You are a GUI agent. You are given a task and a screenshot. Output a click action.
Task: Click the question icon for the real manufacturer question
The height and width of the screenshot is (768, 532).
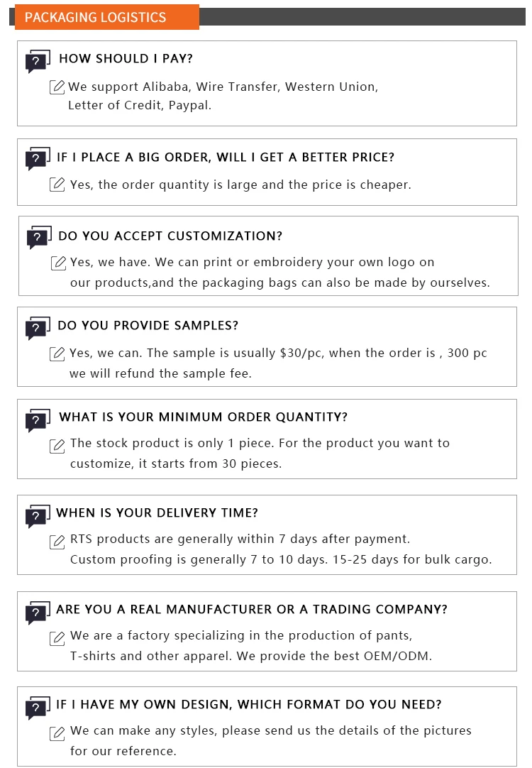pyautogui.click(x=38, y=613)
